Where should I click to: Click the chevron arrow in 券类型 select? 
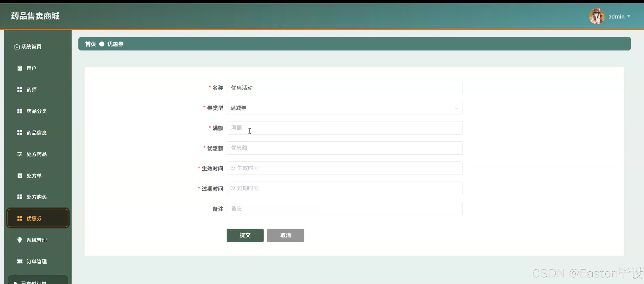(x=456, y=108)
